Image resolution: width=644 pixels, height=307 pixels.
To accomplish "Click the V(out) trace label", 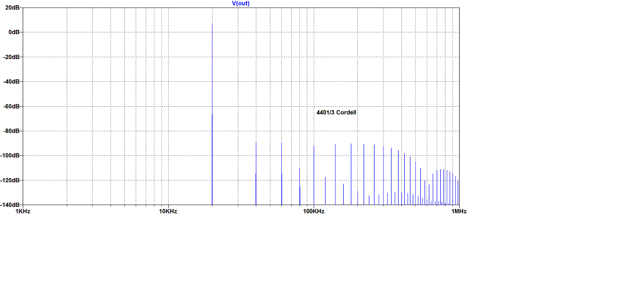I will pyautogui.click(x=241, y=3).
